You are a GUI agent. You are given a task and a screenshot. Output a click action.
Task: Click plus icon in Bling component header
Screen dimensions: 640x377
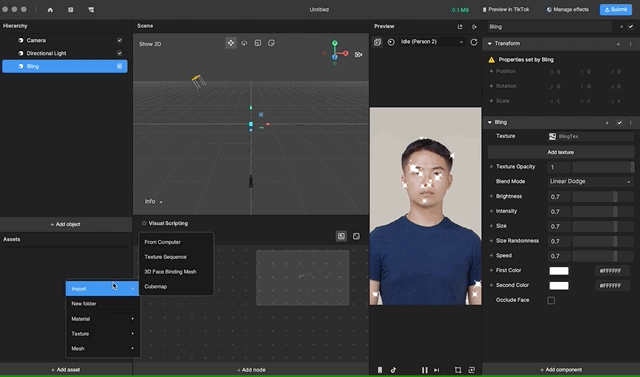[x=607, y=123]
